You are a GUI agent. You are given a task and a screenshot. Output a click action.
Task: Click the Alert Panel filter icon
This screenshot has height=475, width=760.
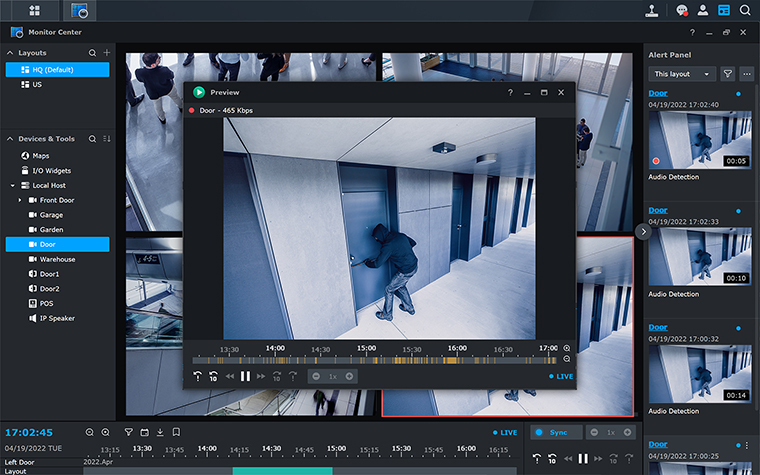click(x=728, y=74)
